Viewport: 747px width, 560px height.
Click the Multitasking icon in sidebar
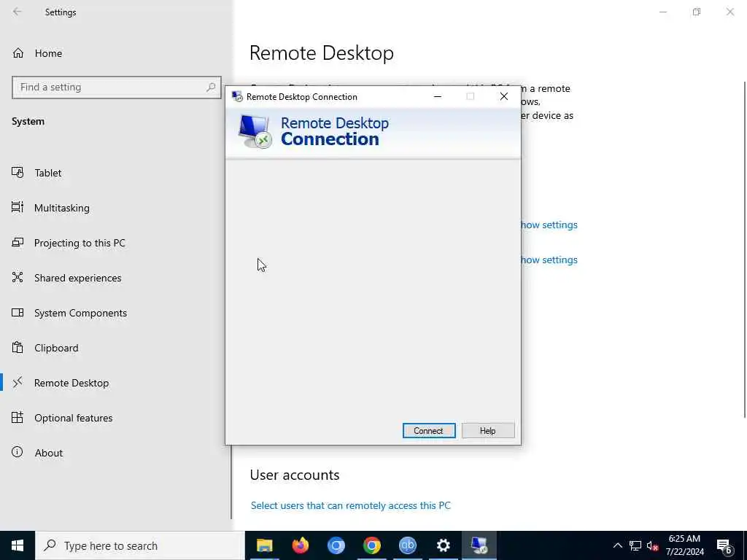click(x=18, y=207)
